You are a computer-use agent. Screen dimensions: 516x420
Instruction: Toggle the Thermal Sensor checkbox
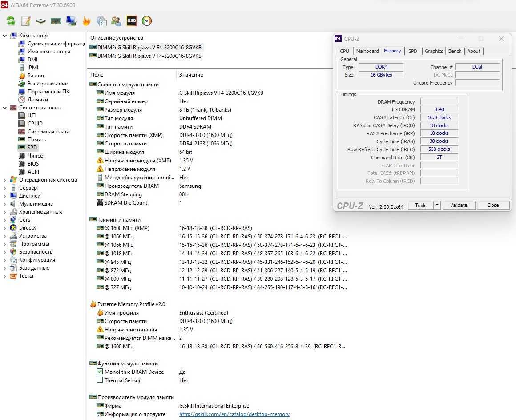tap(100, 380)
